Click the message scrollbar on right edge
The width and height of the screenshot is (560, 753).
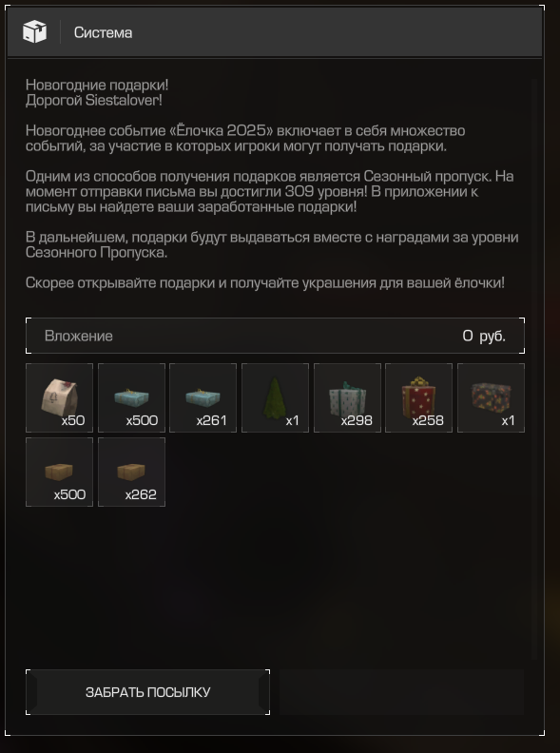(x=534, y=369)
